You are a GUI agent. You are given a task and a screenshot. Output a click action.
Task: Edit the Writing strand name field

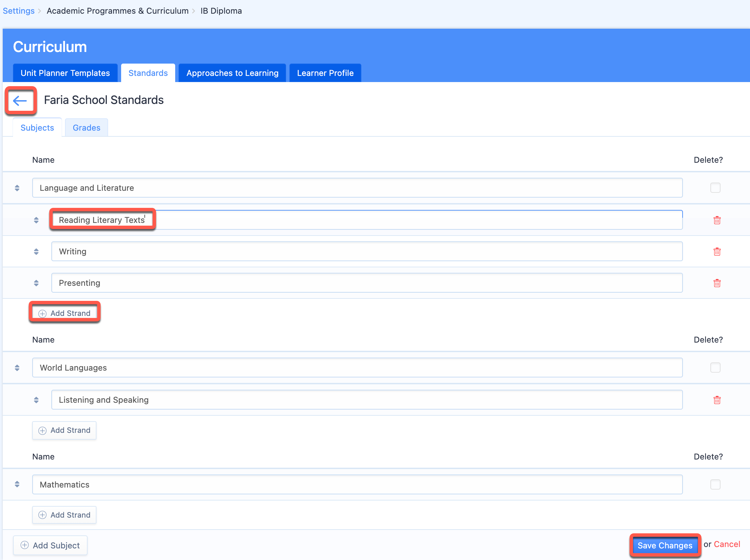pos(367,251)
